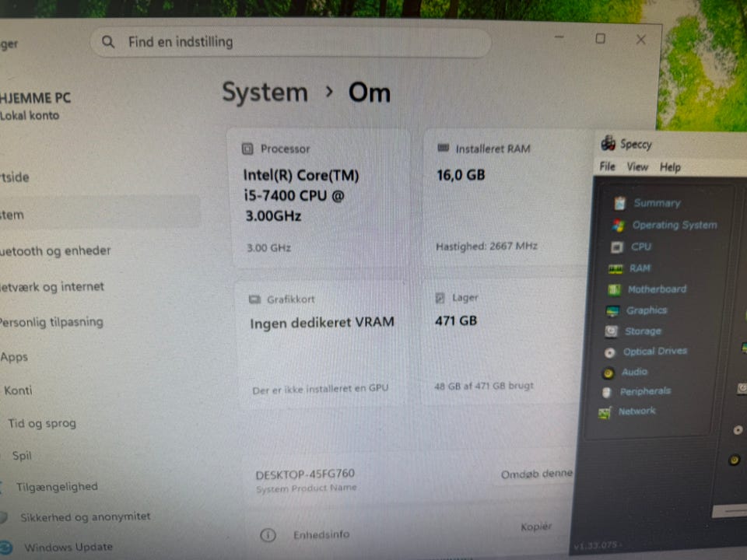Click the Kopiér button for device info

click(536, 527)
